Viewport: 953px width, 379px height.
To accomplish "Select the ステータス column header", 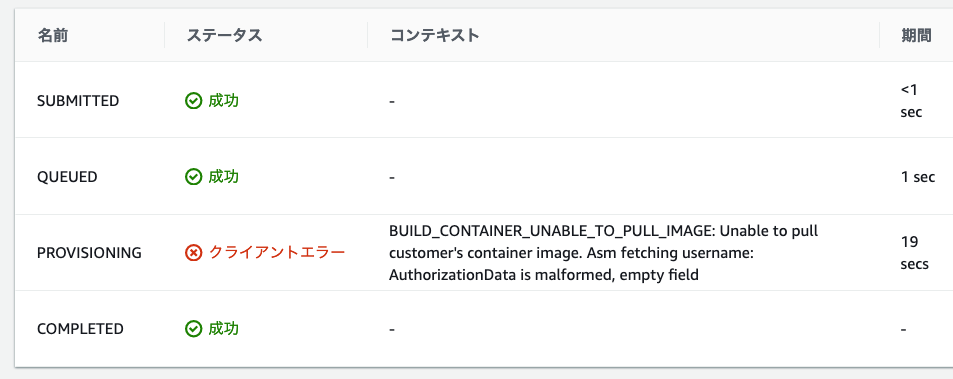I will (x=224, y=35).
